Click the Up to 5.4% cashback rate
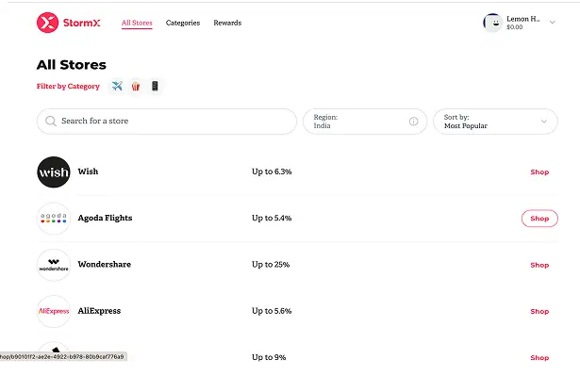 click(272, 218)
